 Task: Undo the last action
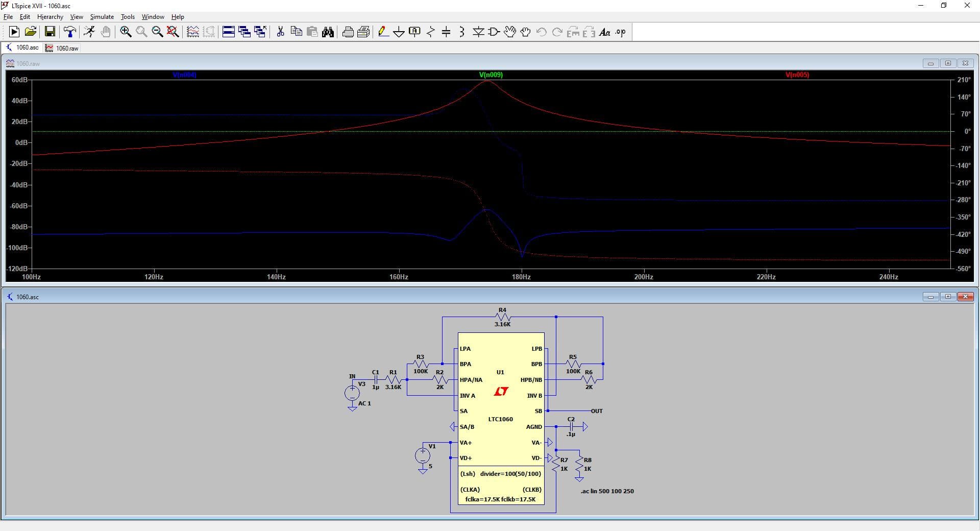tap(540, 32)
